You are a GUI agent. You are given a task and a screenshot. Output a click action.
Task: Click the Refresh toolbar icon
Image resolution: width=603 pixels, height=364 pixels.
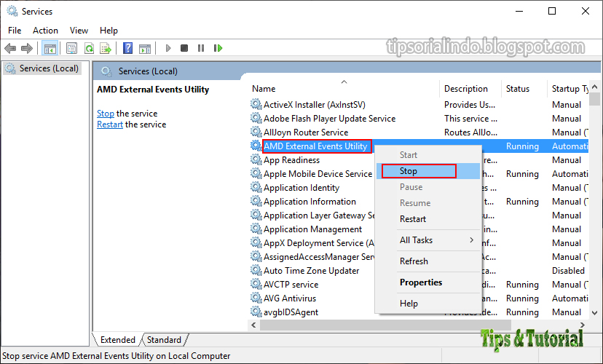[x=90, y=49]
